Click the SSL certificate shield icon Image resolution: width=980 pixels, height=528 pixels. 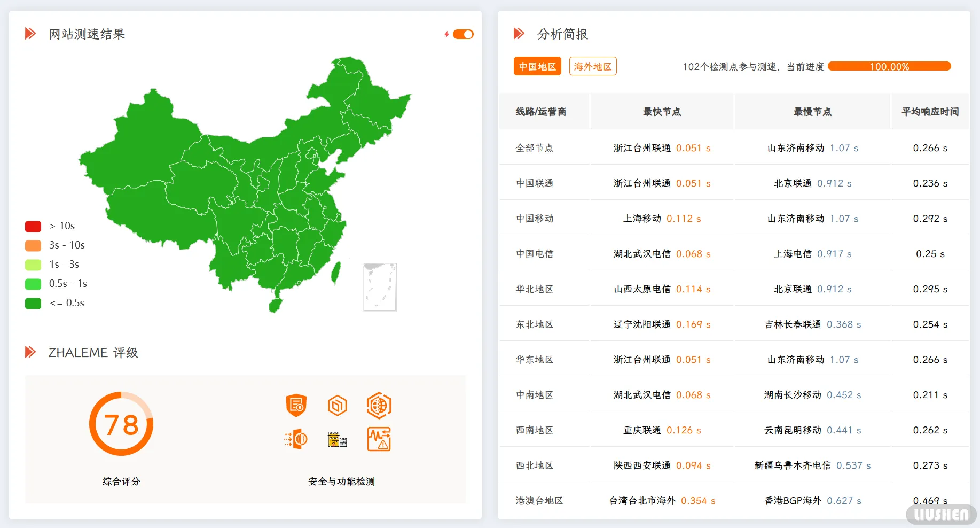point(296,405)
